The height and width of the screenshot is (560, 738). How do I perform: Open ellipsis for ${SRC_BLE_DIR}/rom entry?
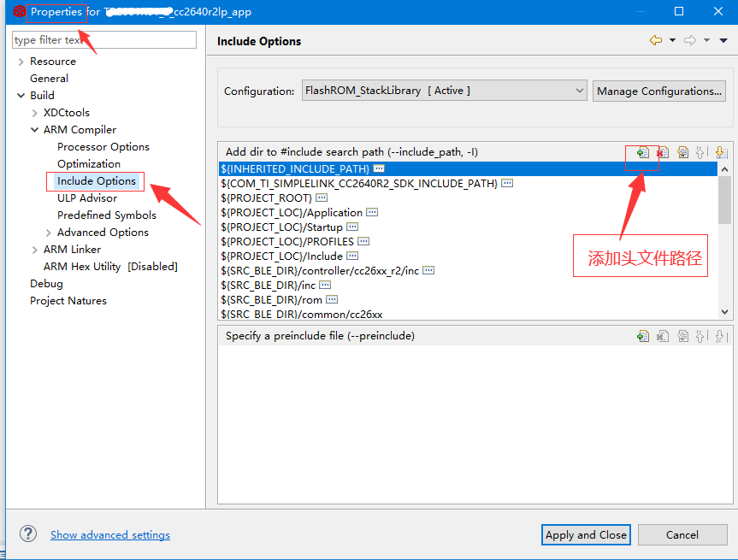332,299
